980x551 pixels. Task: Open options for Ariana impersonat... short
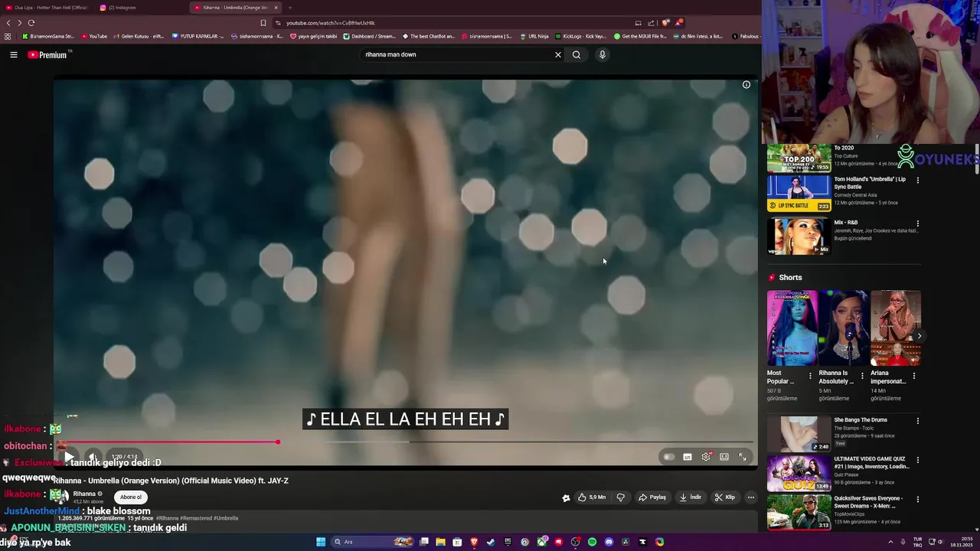pyautogui.click(x=914, y=376)
